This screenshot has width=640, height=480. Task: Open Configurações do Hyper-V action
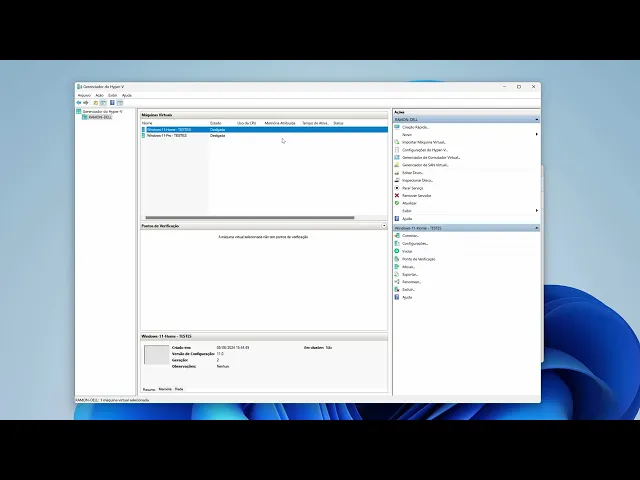424,150
